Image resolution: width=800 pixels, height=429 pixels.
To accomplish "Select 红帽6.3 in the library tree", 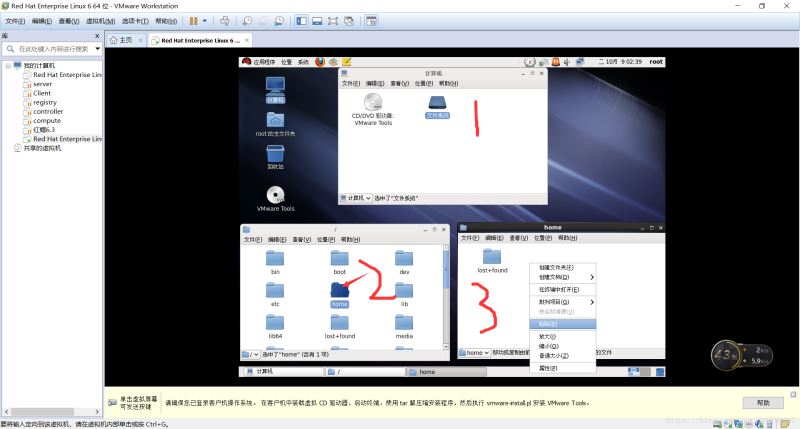I will point(44,130).
